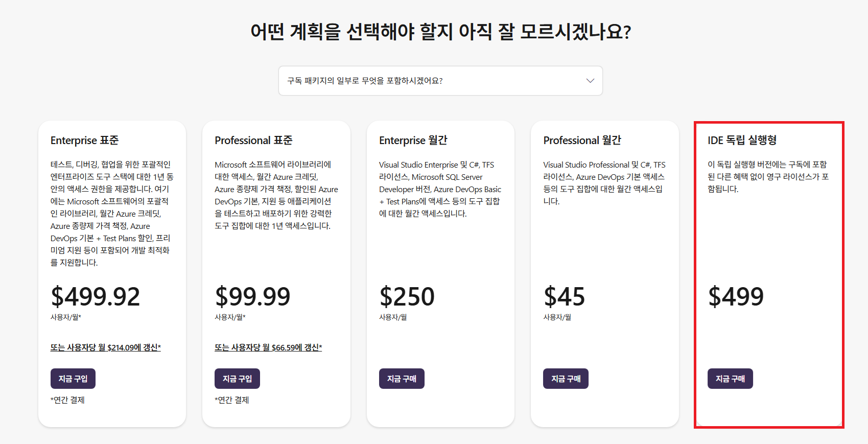The image size is (868, 444).
Task: Click '지금 구입' under Enterprise 표준
Action: tap(73, 379)
